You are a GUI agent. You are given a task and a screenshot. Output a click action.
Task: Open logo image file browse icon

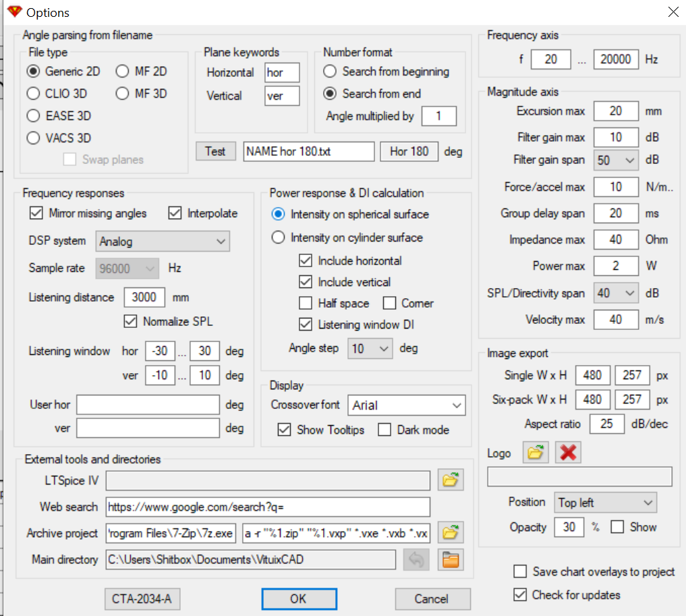[x=536, y=452]
